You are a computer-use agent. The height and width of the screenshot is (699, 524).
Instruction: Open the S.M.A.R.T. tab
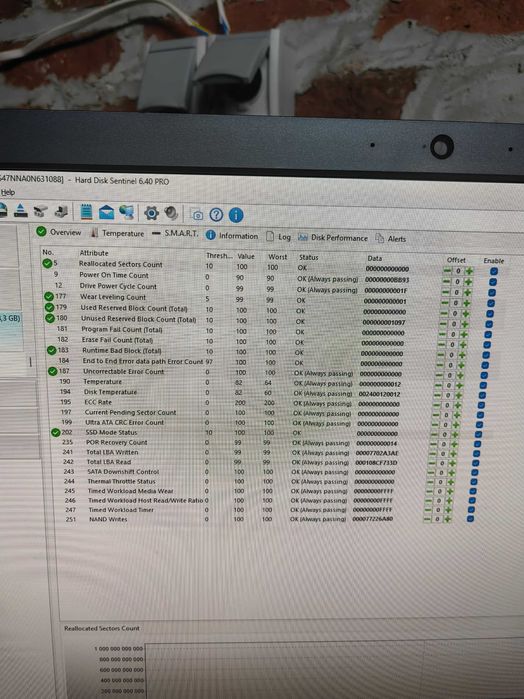click(x=175, y=234)
